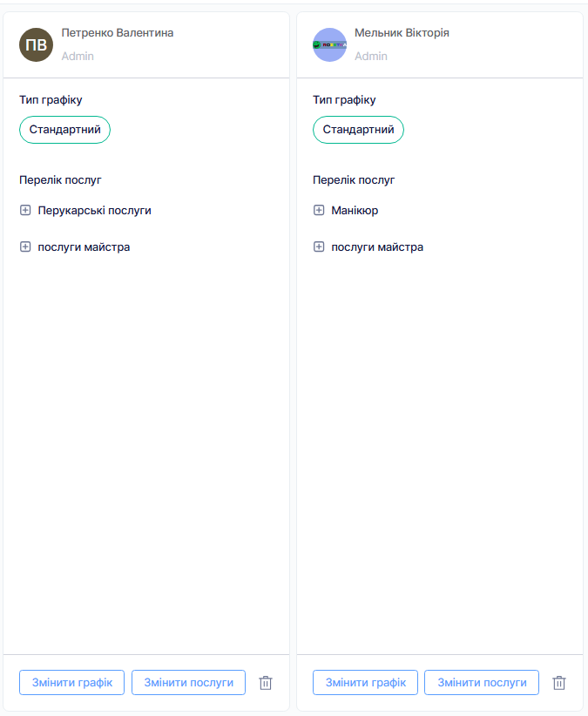
Task: Click trash icon on Мельник Вікторія's card
Action: 559,683
